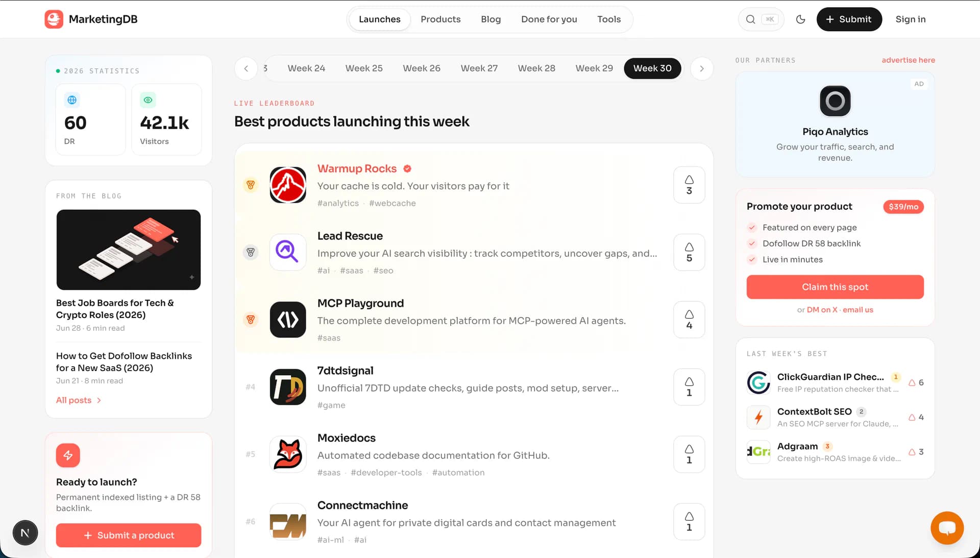The height and width of the screenshot is (558, 980).
Task: Open the Sign in link
Action: pyautogui.click(x=910, y=19)
